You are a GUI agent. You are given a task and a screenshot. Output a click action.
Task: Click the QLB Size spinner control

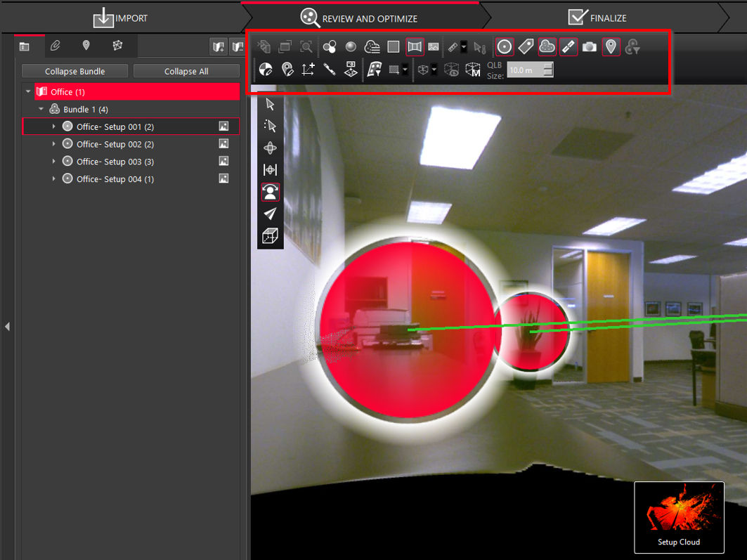click(x=548, y=70)
